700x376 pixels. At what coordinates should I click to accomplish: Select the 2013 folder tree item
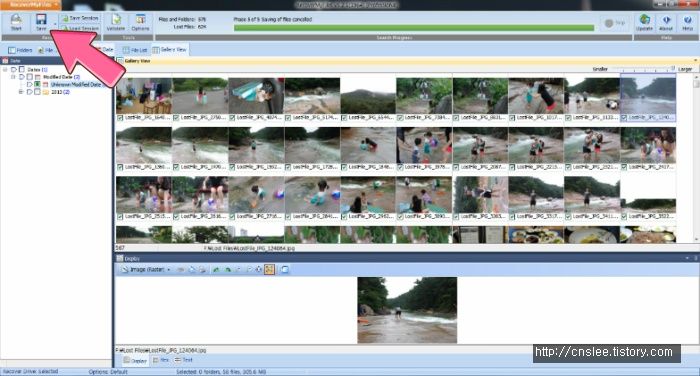point(60,92)
